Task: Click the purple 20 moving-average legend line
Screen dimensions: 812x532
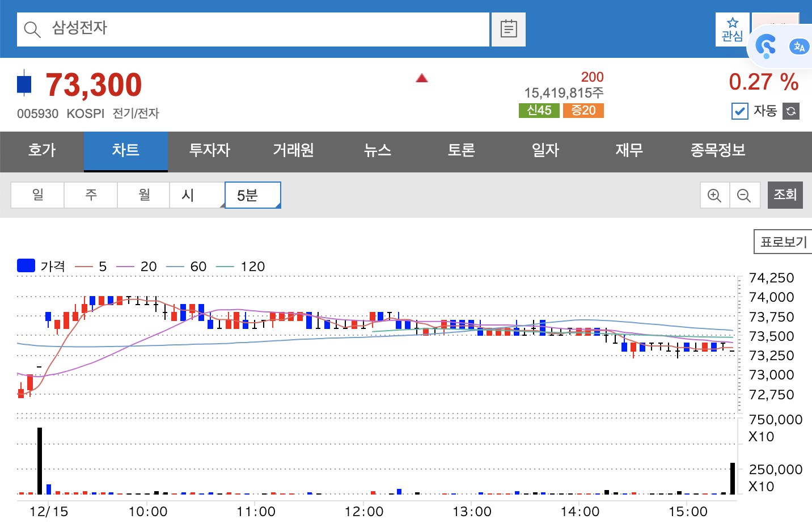Action: (x=125, y=267)
